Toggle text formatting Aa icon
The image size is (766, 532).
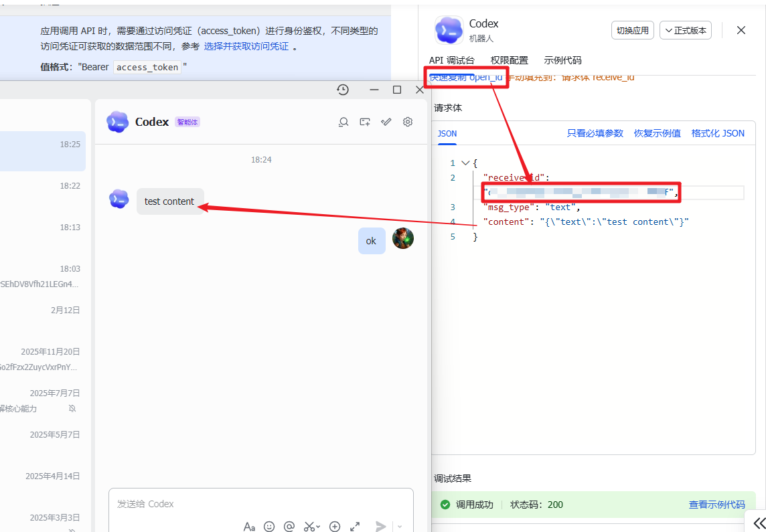point(249,527)
